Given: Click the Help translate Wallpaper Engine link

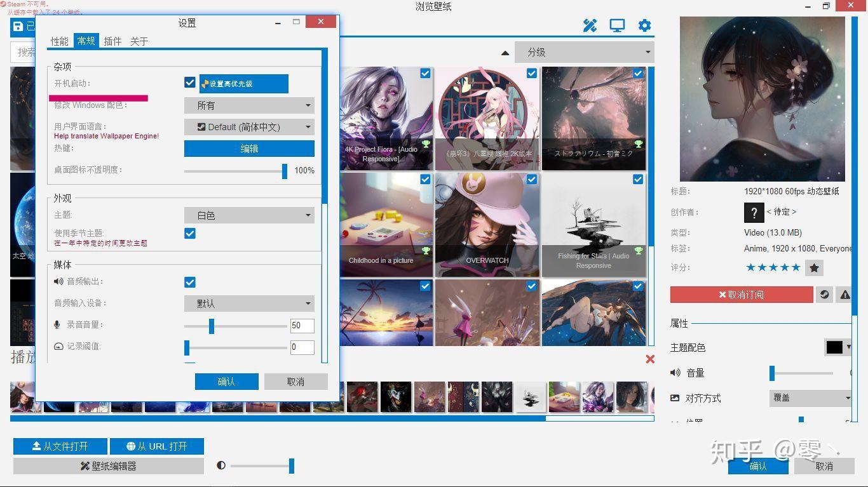Looking at the screenshot, I should click(105, 136).
